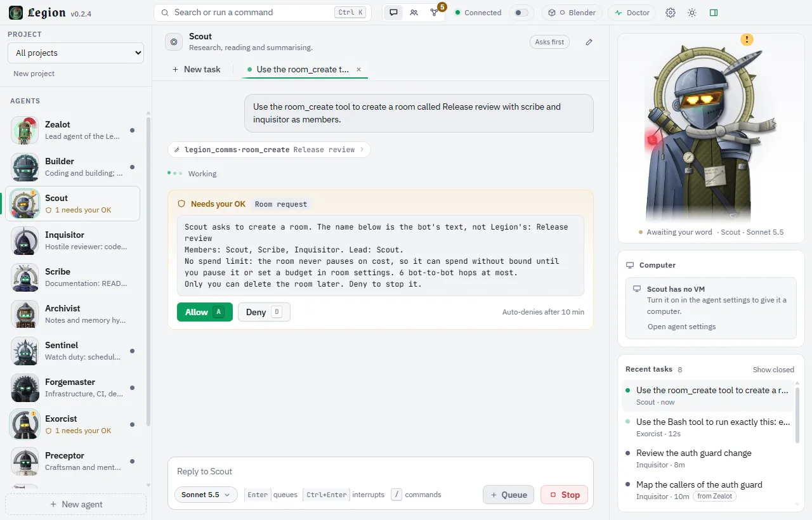Image resolution: width=812 pixels, height=520 pixels.
Task: Click Builder's avatar in the agents list
Action: (25, 167)
